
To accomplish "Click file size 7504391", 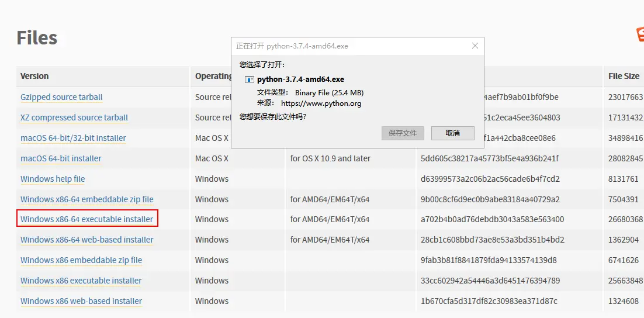I will (624, 199).
